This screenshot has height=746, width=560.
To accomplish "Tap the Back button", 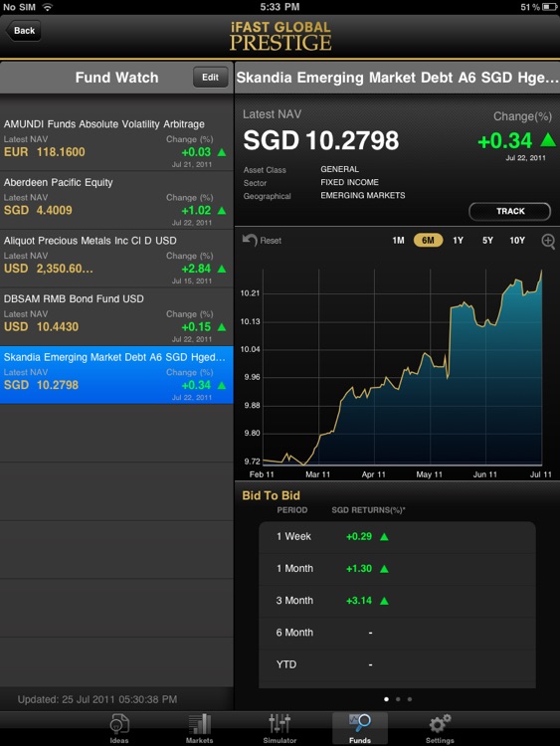I will pos(23,31).
